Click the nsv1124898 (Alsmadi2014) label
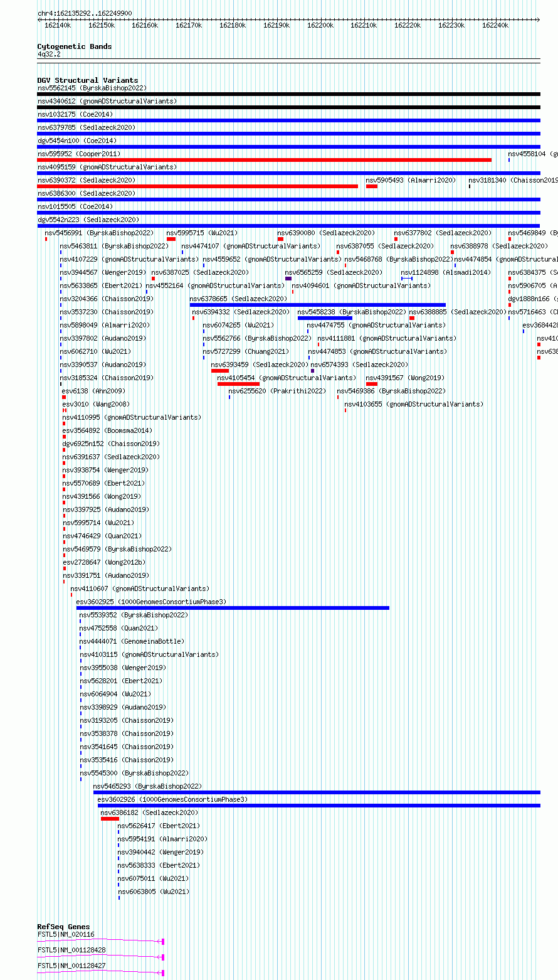The image size is (558, 980). 446,272
